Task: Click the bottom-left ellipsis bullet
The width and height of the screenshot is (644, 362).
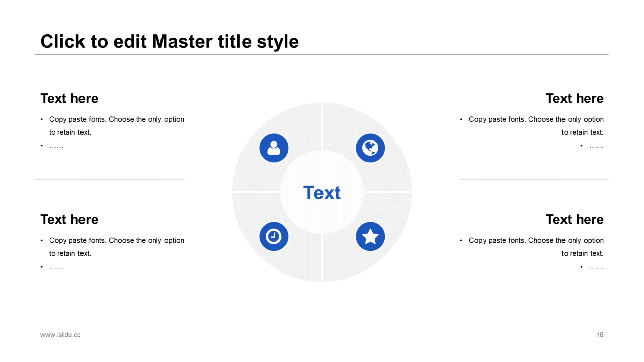Action: [x=56, y=267]
